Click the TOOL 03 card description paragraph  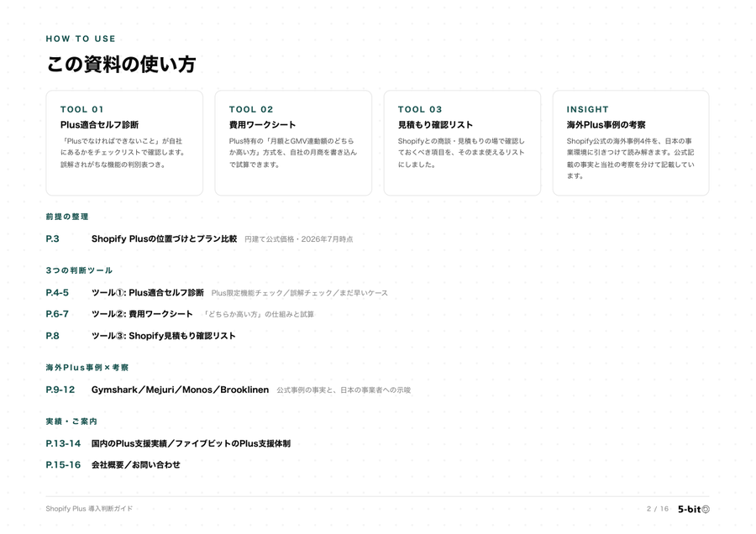tap(461, 153)
